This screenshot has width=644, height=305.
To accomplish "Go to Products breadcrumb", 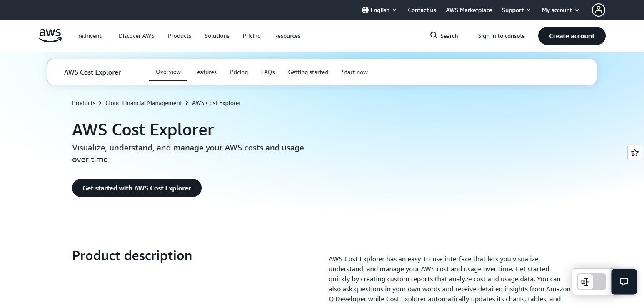I will [84, 103].
